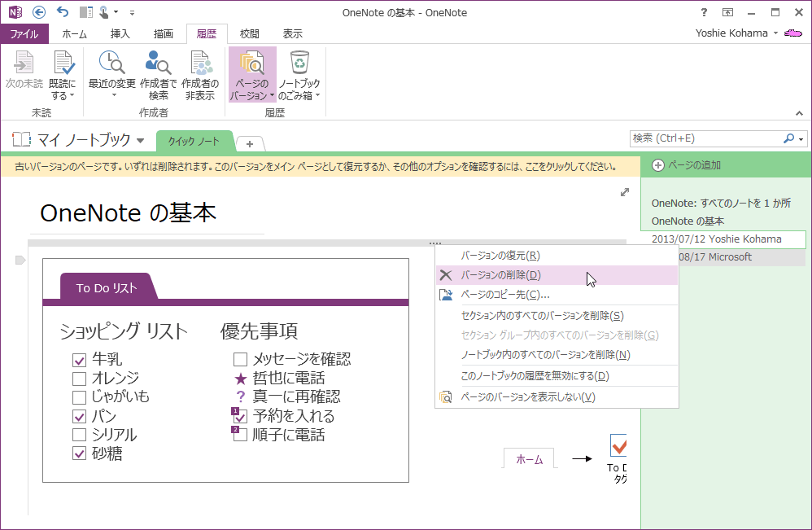
Task: Click the notebook icon beside マイ ノートブック
Action: (x=22, y=139)
